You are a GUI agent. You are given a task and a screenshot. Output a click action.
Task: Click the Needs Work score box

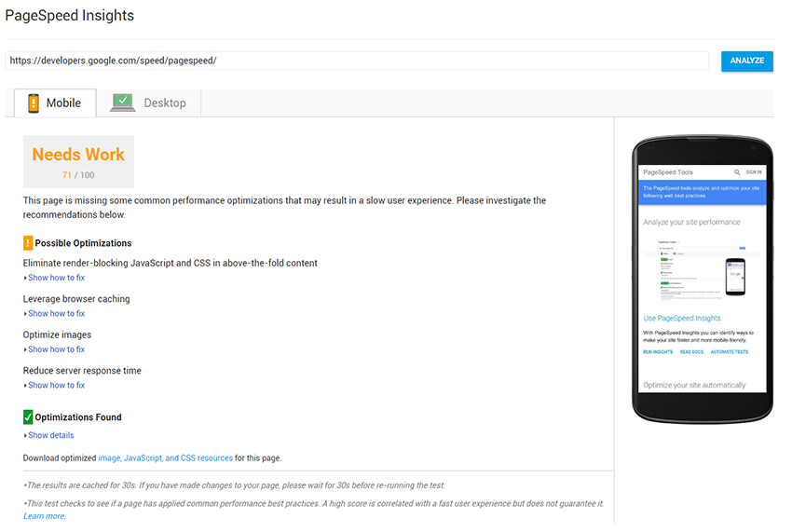(x=78, y=161)
